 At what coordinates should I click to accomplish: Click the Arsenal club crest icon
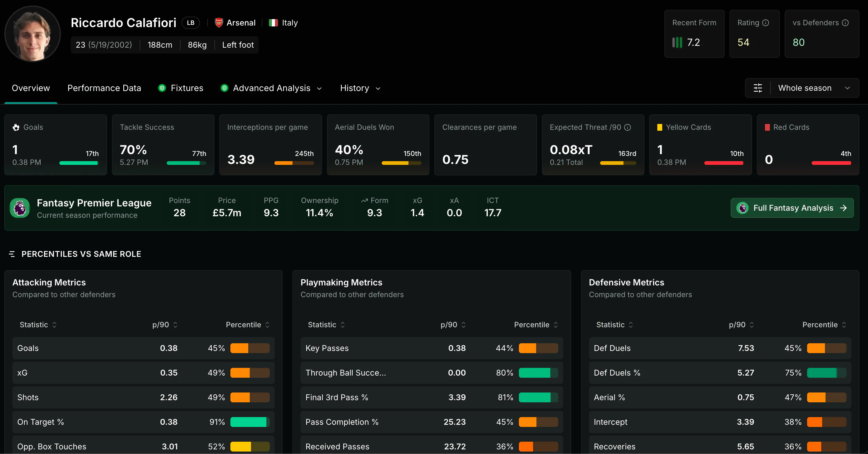pyautogui.click(x=219, y=22)
